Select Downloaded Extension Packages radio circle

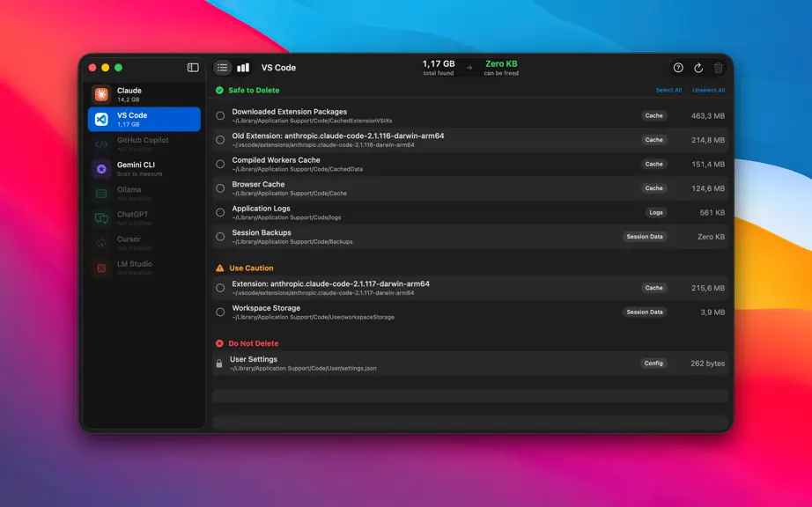(x=220, y=116)
